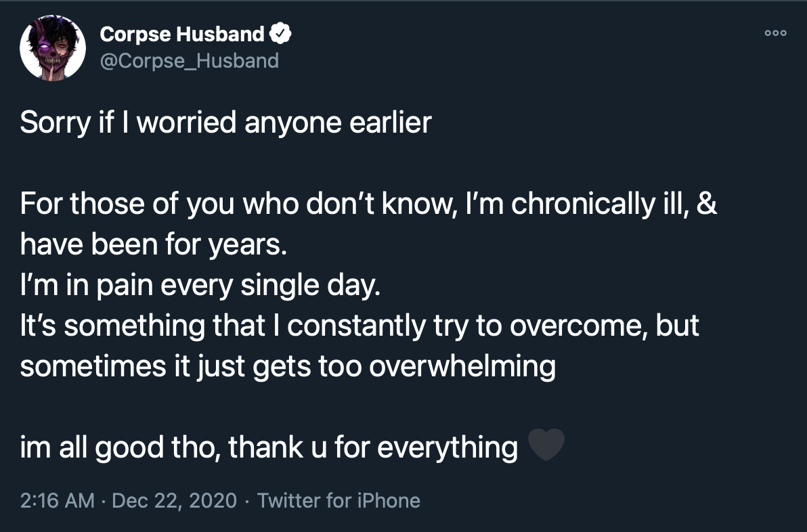Click the black heart emoji

(x=546, y=445)
